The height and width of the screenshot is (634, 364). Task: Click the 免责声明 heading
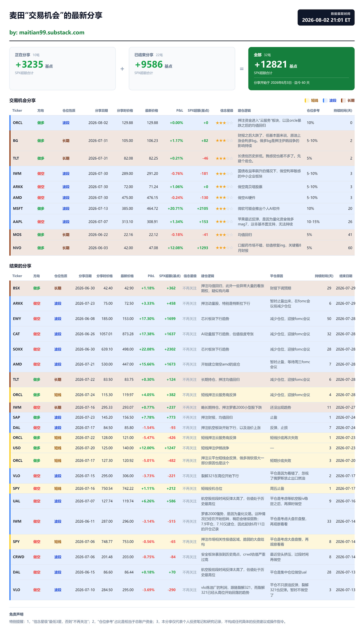tap(16, 614)
